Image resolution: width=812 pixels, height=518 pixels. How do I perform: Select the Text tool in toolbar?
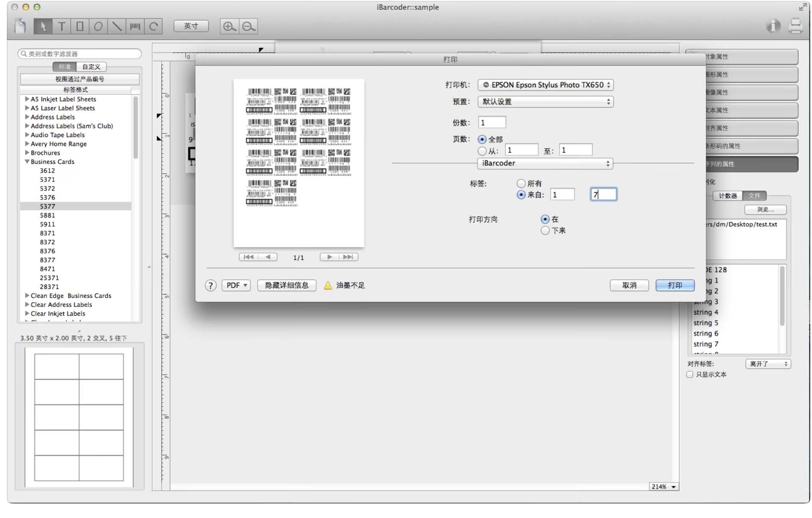[x=62, y=27]
